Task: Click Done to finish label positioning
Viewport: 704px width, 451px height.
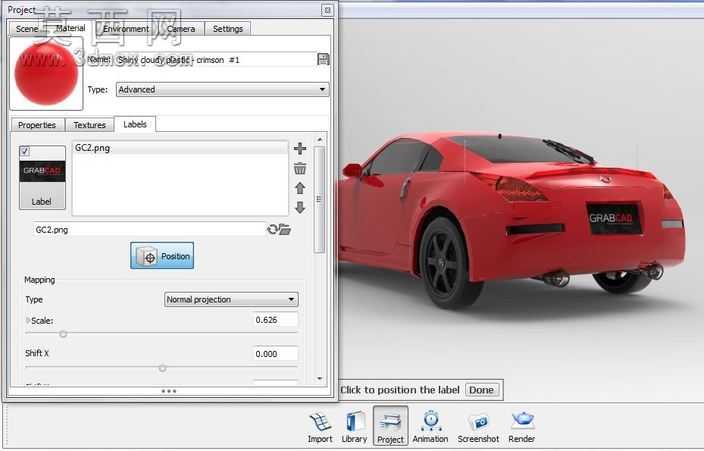Action: pyautogui.click(x=481, y=390)
